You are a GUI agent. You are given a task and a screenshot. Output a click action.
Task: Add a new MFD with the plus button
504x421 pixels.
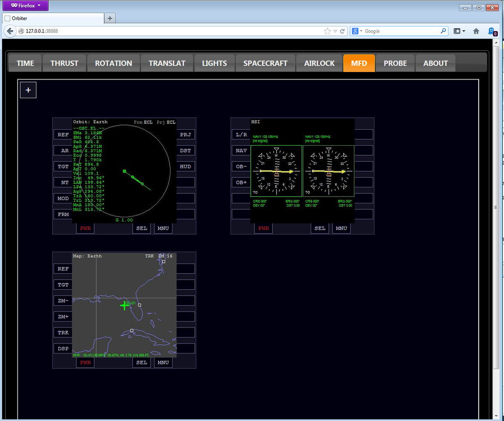pos(28,90)
